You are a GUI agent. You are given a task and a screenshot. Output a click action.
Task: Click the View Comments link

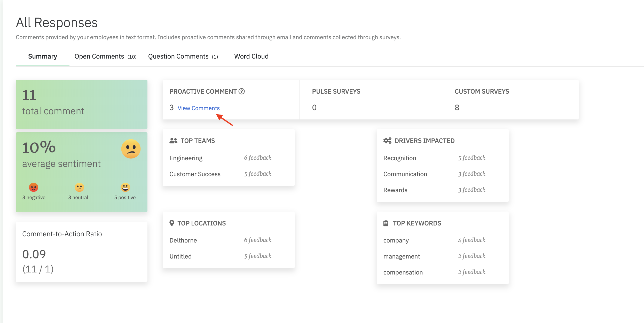pos(199,108)
